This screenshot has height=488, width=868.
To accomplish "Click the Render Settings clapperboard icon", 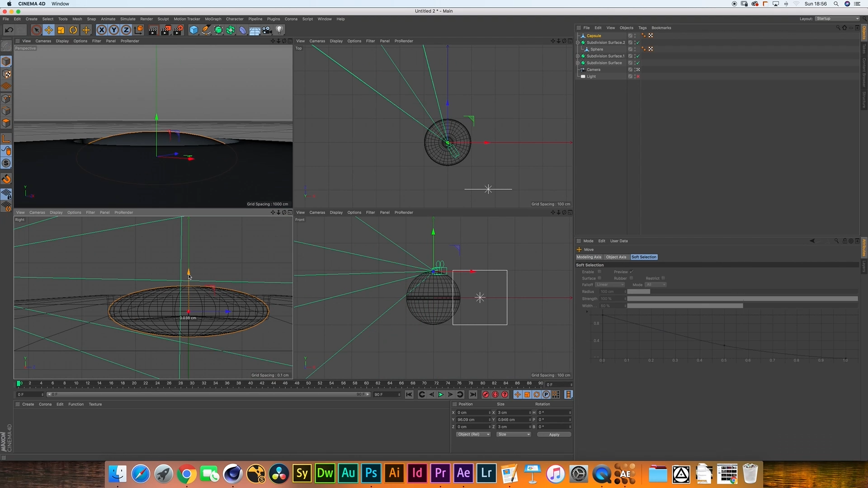I will pos(178,30).
